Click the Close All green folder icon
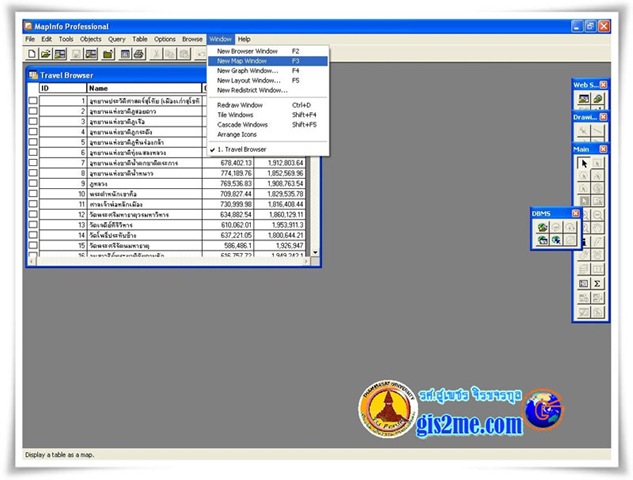This screenshot has height=480, width=633. [x=108, y=54]
